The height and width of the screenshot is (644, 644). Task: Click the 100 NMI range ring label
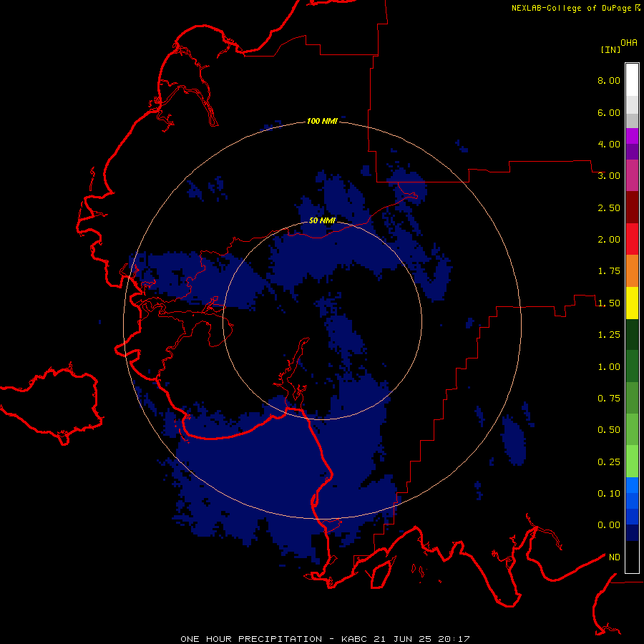(322, 121)
